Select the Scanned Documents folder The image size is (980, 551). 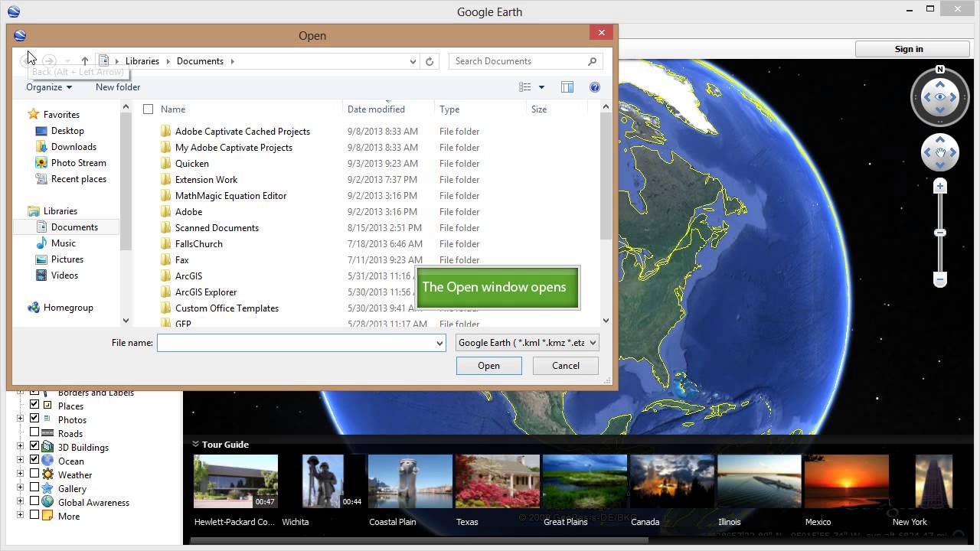click(217, 228)
